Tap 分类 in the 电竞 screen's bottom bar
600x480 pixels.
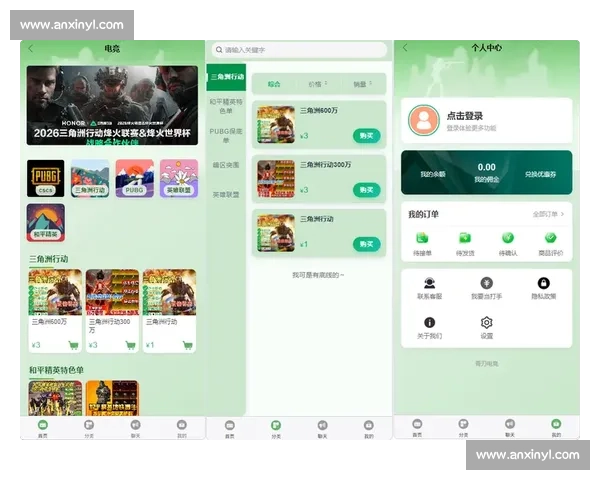[x=89, y=428]
